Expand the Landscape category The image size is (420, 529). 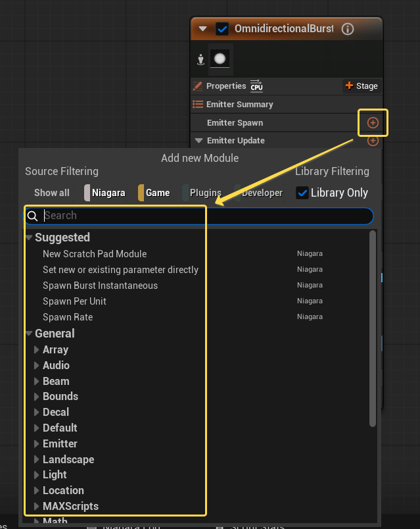click(x=36, y=459)
